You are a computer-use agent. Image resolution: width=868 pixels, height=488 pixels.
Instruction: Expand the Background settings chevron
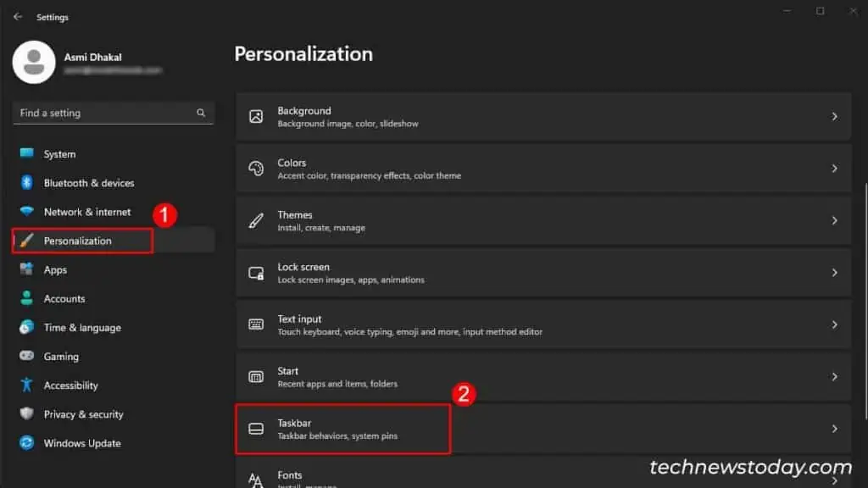834,116
